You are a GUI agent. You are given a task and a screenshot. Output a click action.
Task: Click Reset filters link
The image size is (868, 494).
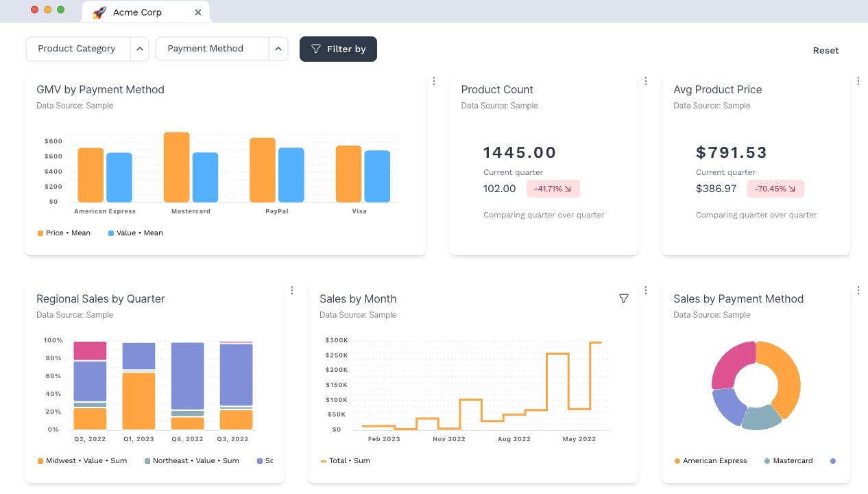(x=825, y=50)
